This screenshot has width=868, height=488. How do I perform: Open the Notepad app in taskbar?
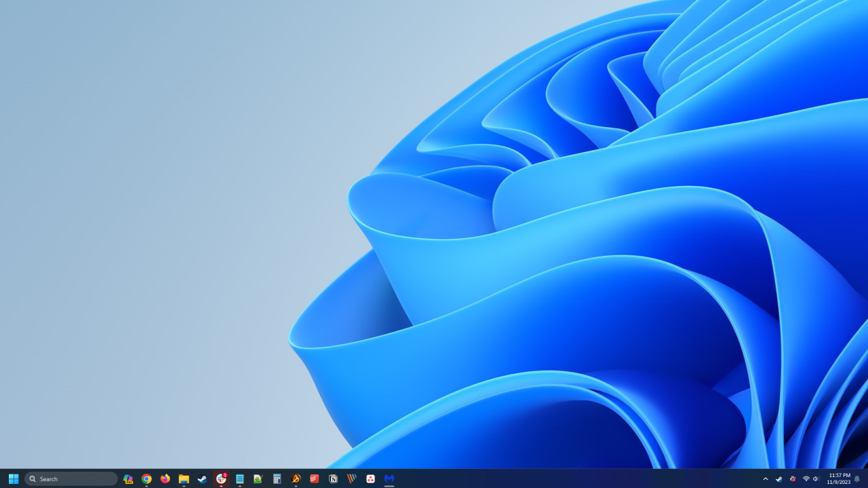(239, 478)
